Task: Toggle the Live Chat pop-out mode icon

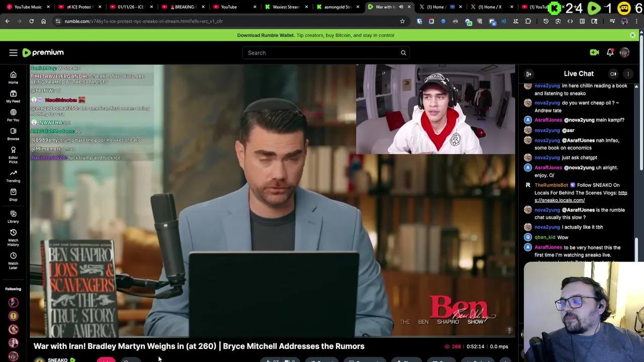Action: coord(613,74)
